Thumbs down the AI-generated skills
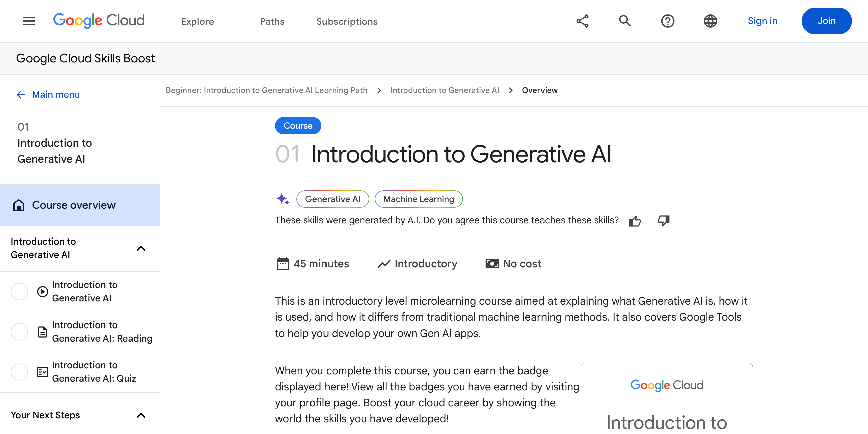 coord(663,221)
